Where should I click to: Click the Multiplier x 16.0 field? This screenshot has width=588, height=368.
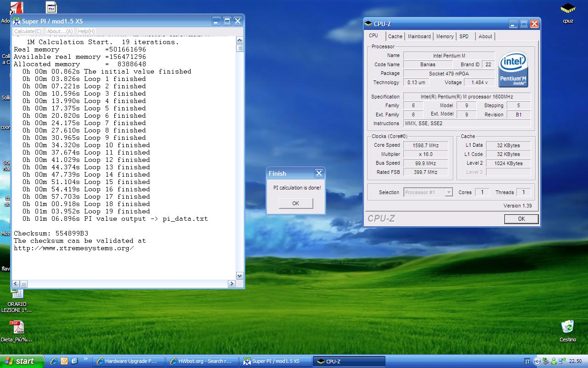[425, 154]
